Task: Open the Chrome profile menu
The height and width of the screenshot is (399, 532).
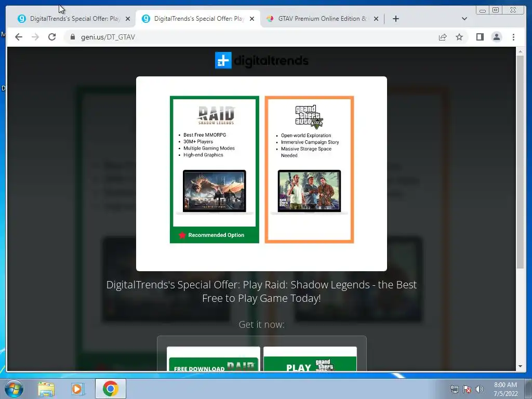Action: coord(496,37)
